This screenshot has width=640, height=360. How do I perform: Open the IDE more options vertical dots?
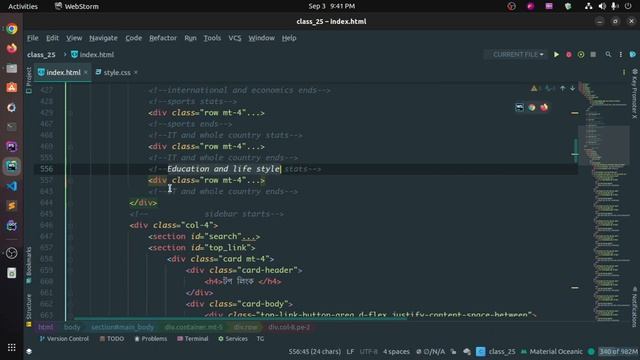click(620, 55)
